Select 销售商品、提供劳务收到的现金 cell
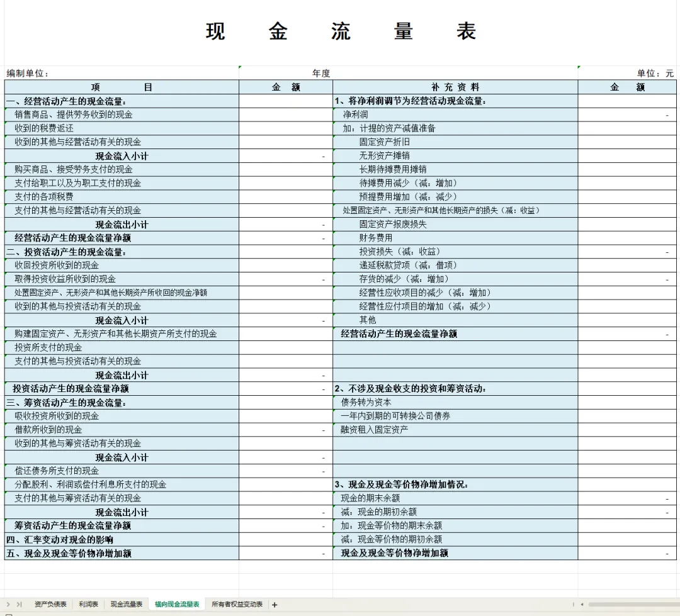The height and width of the screenshot is (616, 680). pos(122,115)
